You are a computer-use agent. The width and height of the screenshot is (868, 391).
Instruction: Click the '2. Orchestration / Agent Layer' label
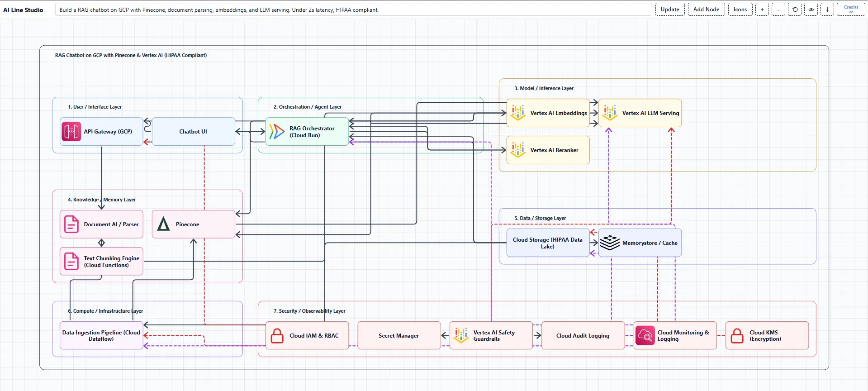point(308,107)
